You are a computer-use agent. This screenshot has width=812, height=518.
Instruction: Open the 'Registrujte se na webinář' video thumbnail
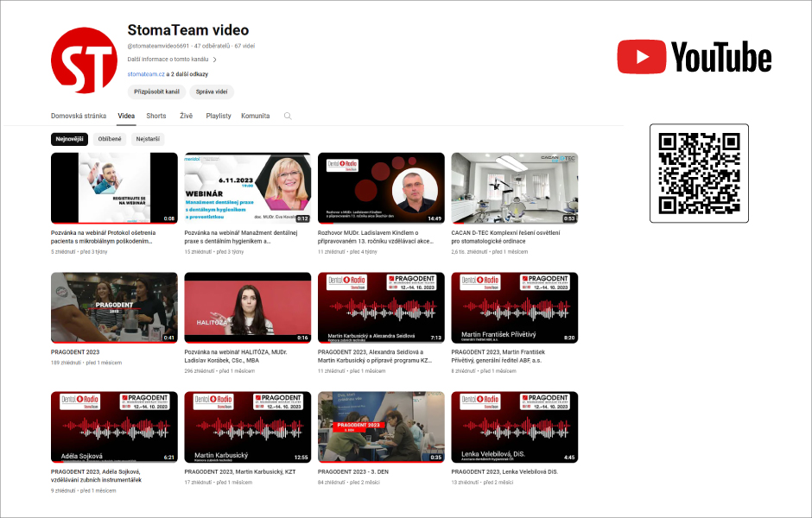[114, 188]
